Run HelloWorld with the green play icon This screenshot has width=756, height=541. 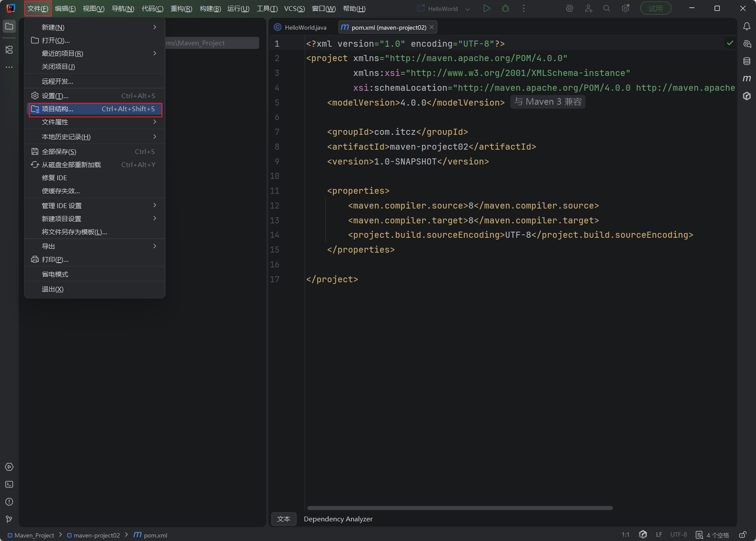487,8
